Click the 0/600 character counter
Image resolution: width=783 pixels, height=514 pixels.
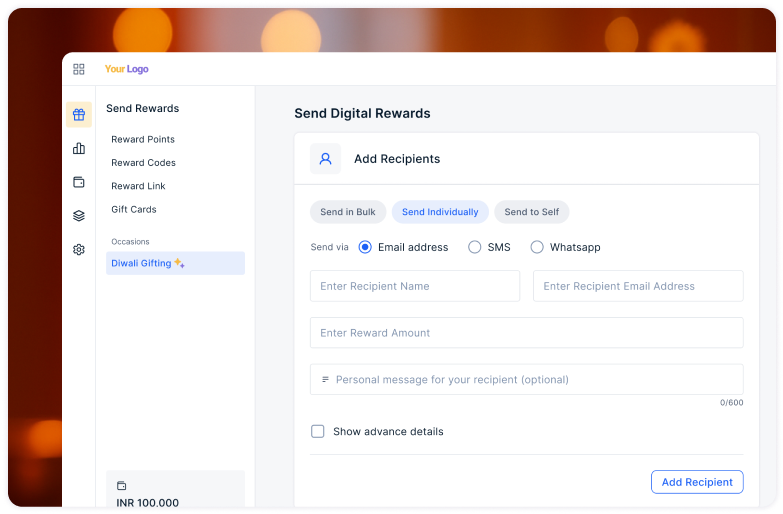point(732,403)
